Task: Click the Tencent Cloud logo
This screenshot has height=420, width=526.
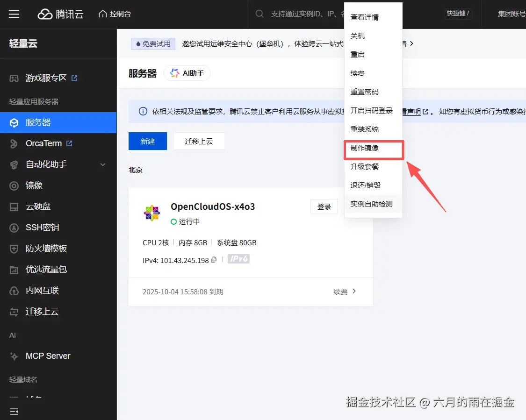Action: point(60,14)
